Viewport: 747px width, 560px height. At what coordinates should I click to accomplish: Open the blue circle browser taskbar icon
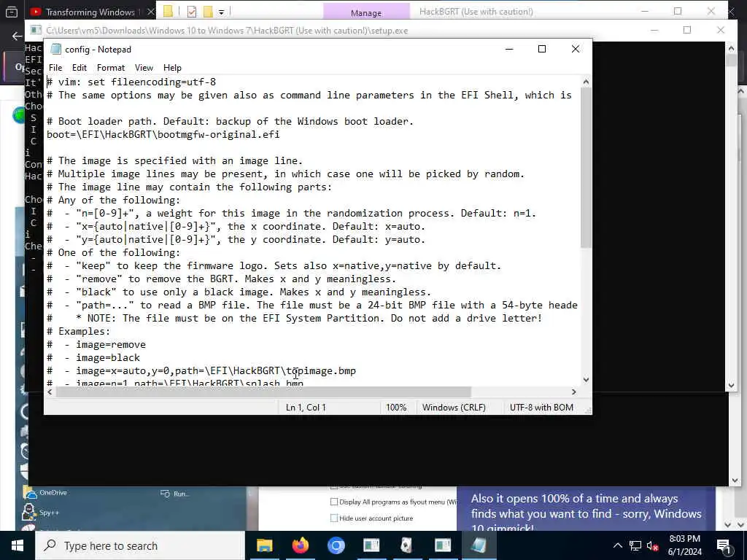pos(336,545)
